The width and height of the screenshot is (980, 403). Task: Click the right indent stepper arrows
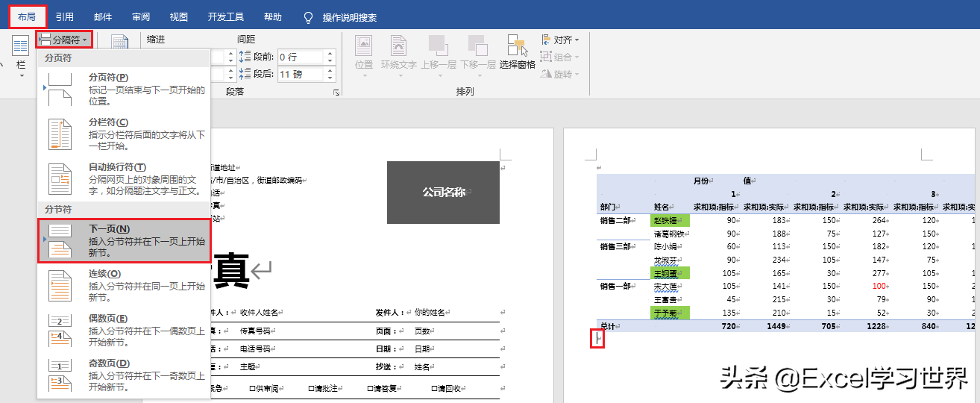230,74
